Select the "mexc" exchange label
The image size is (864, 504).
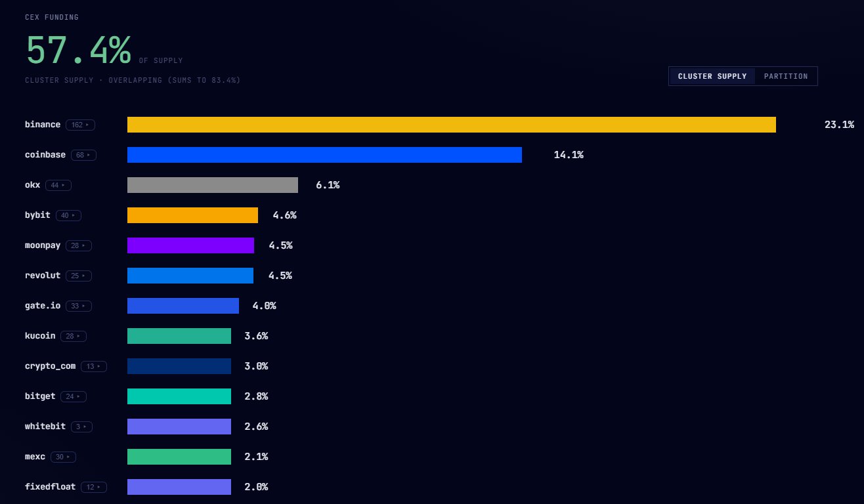[35, 457]
